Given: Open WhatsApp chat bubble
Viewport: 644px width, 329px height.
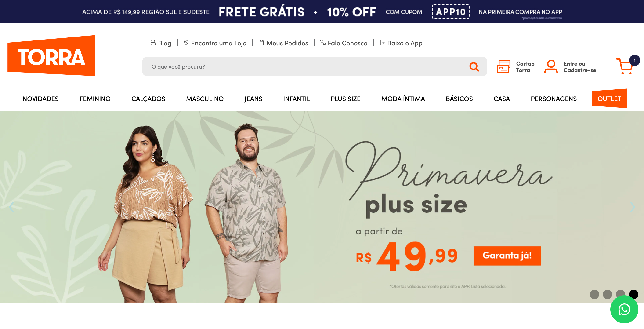Looking at the screenshot, I should coord(624,310).
